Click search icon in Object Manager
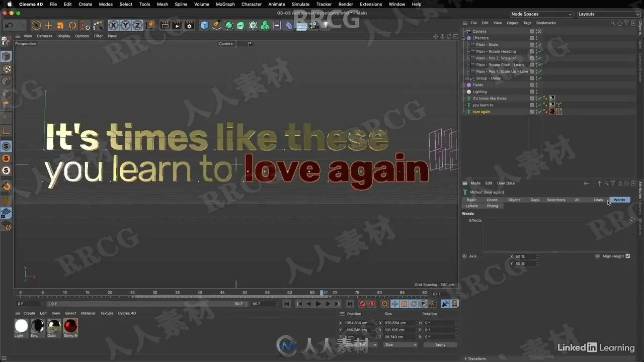 click(613, 23)
